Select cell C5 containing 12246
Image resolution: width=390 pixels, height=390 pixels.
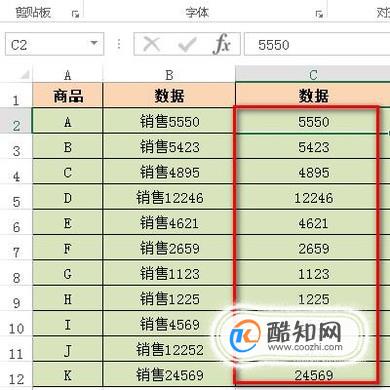point(313,197)
